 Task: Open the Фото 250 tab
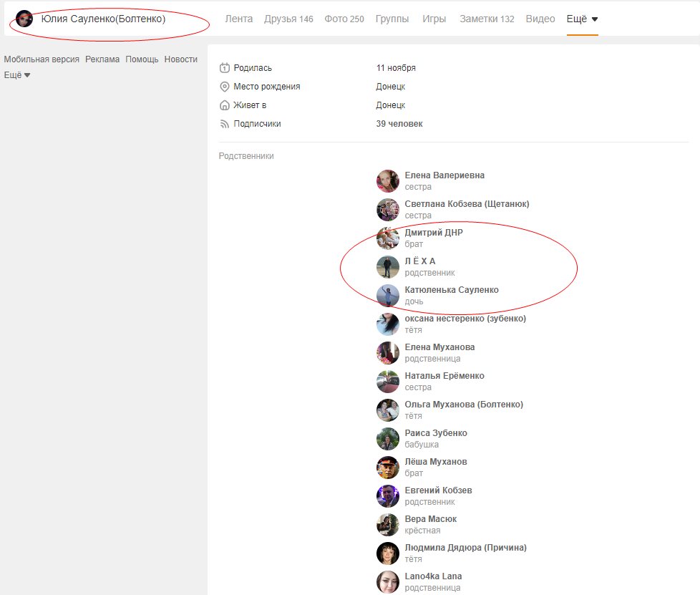tap(344, 19)
